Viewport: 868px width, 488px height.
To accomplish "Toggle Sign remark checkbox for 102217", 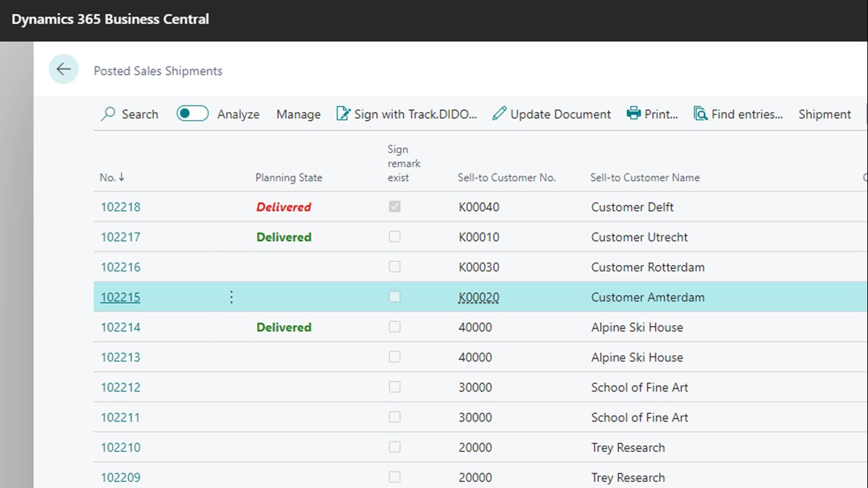I will coord(395,237).
